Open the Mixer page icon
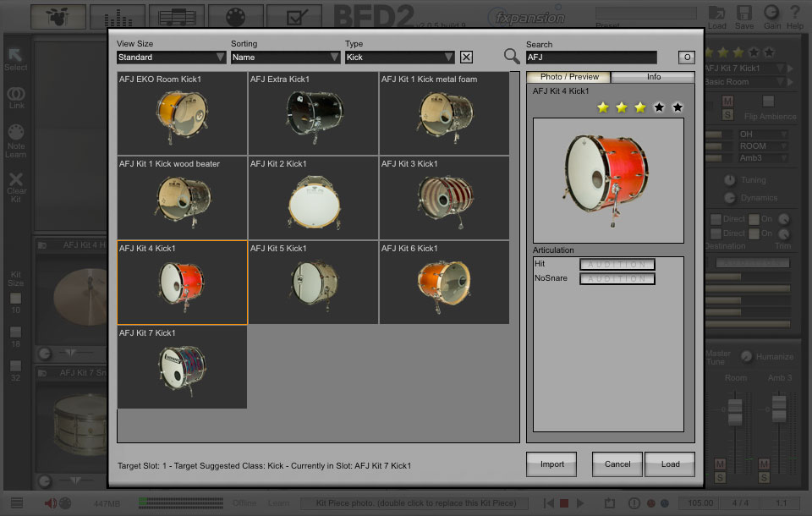This screenshot has width=812, height=516. [118, 17]
